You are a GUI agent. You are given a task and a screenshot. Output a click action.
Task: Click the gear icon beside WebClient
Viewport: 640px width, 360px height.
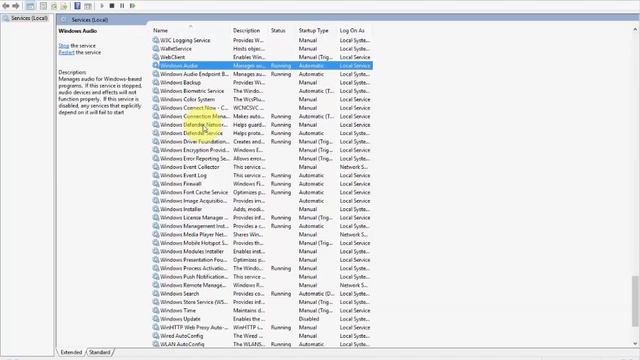point(156,57)
